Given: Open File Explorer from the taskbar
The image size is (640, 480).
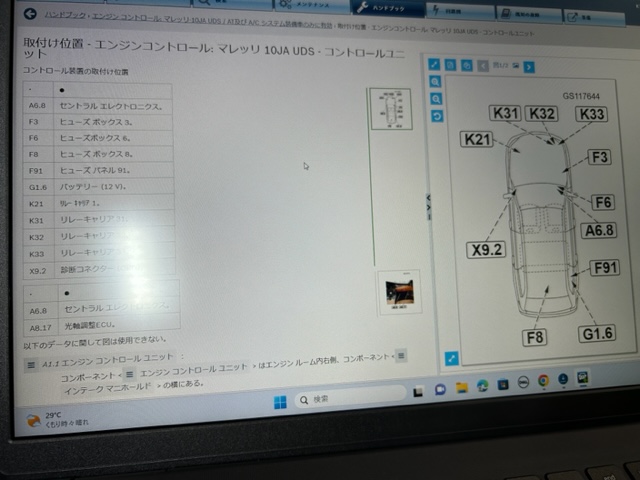Looking at the screenshot, I should click(x=461, y=387).
